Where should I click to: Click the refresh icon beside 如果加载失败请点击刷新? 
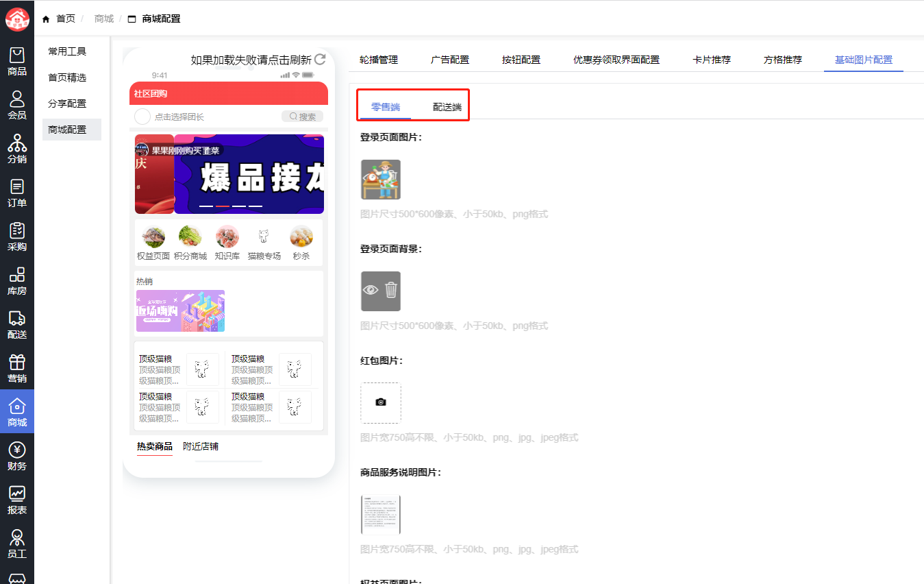pos(320,60)
